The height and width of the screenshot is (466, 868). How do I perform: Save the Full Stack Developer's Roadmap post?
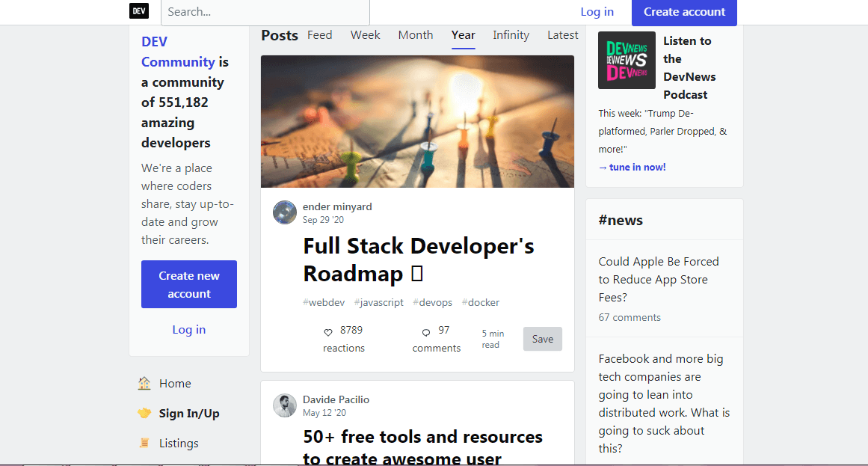click(x=542, y=339)
